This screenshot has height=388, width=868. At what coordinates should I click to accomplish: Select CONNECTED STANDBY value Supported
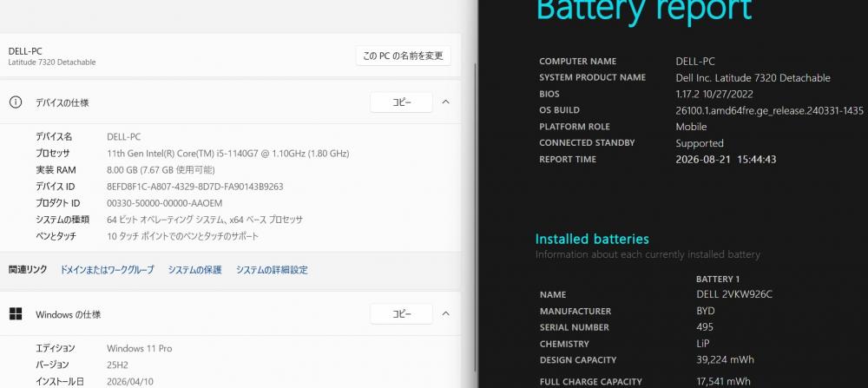coord(699,143)
